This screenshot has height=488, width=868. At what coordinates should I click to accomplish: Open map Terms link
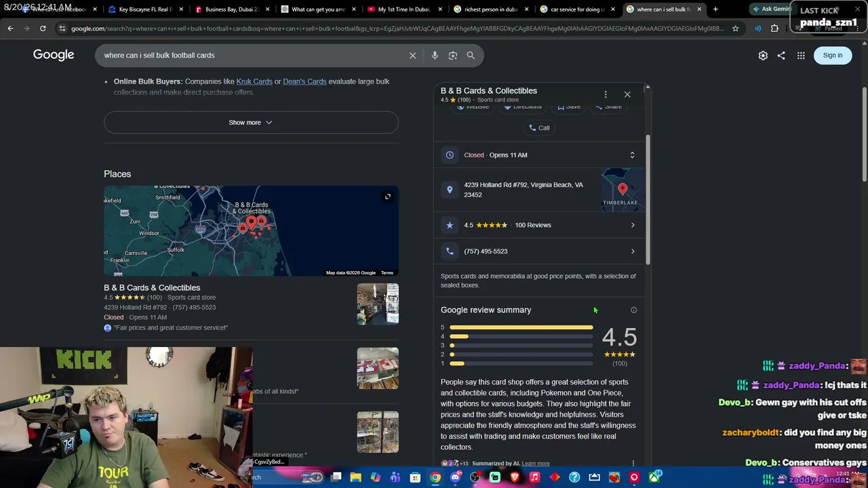point(387,273)
